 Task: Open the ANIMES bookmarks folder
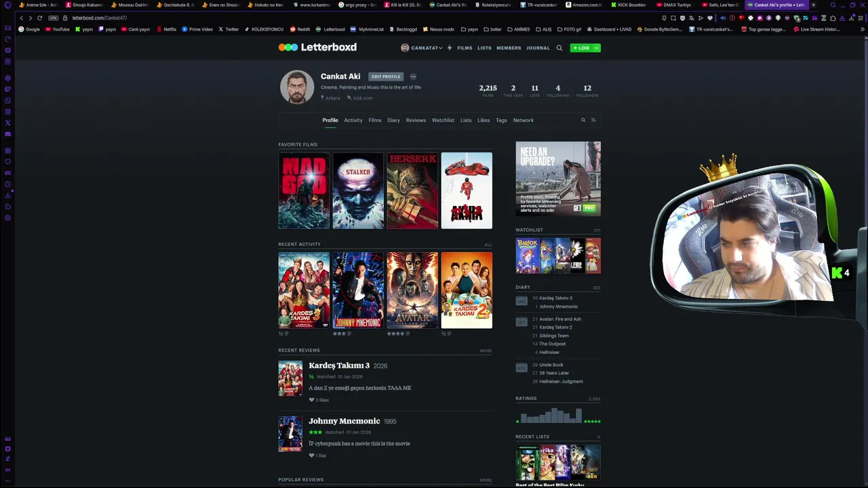518,29
